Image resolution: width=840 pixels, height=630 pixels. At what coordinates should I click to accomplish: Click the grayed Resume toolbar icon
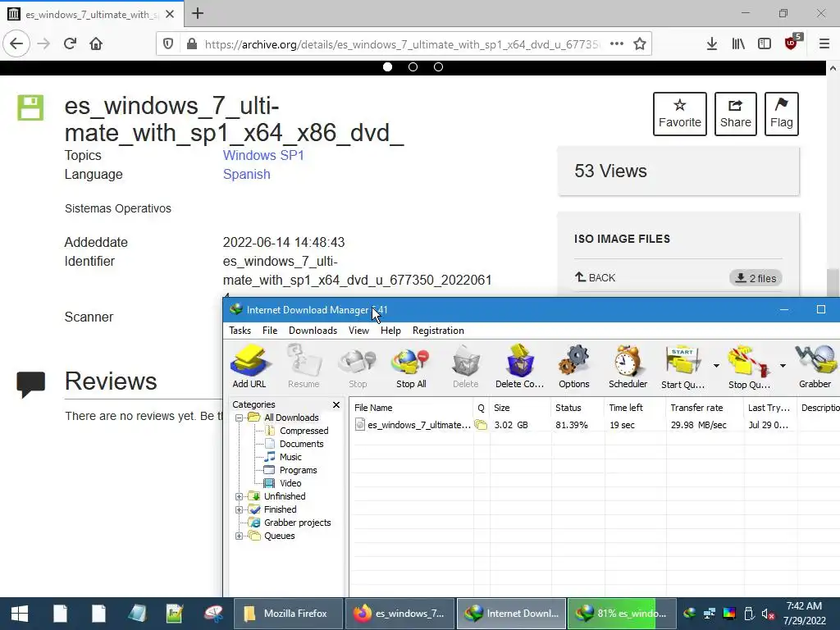pyautogui.click(x=304, y=367)
